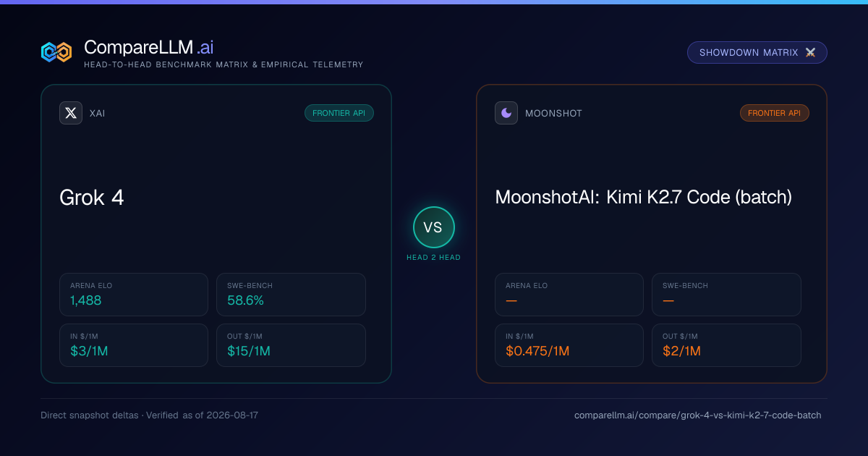The width and height of the screenshot is (868, 456).
Task: Select the Kimi K2.7 Code (batch) title
Action: [x=644, y=198]
